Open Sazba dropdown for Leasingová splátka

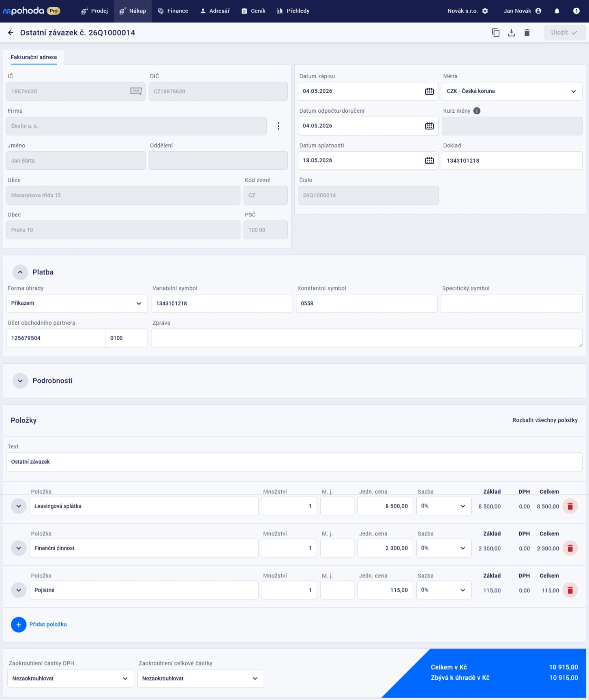444,506
